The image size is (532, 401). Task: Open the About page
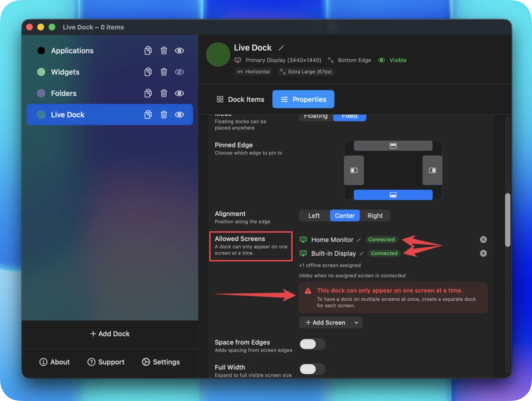pos(55,362)
